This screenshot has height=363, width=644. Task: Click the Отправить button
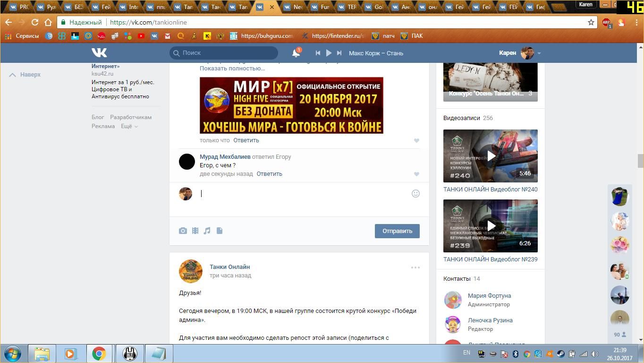[397, 231]
